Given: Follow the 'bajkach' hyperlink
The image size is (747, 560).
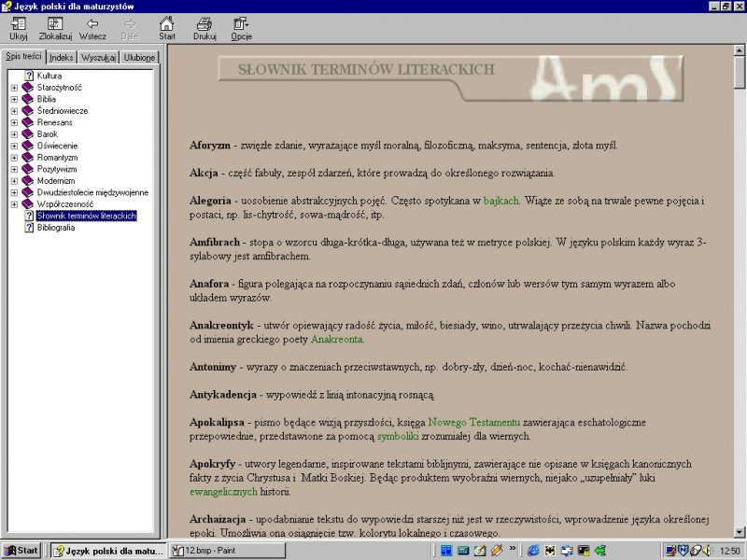Looking at the screenshot, I should pos(500,202).
